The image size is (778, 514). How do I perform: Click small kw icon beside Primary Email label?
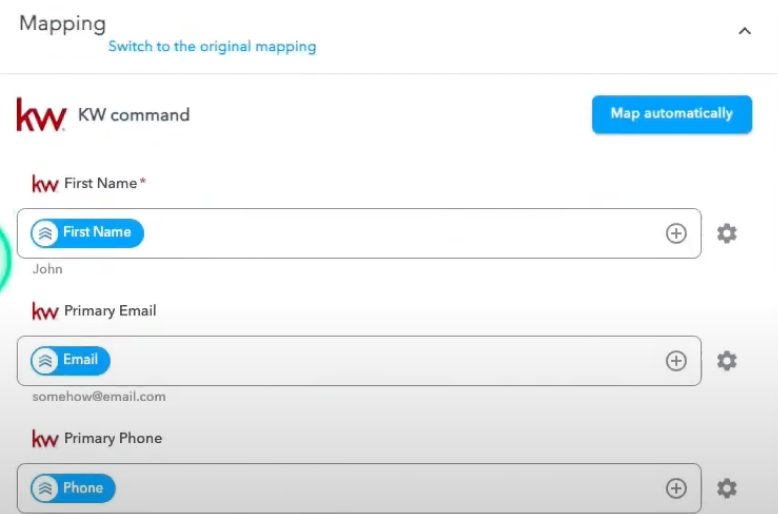click(45, 311)
